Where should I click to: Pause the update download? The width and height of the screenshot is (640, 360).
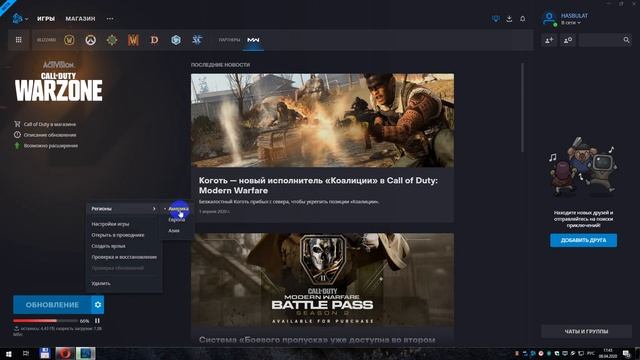coord(97,321)
